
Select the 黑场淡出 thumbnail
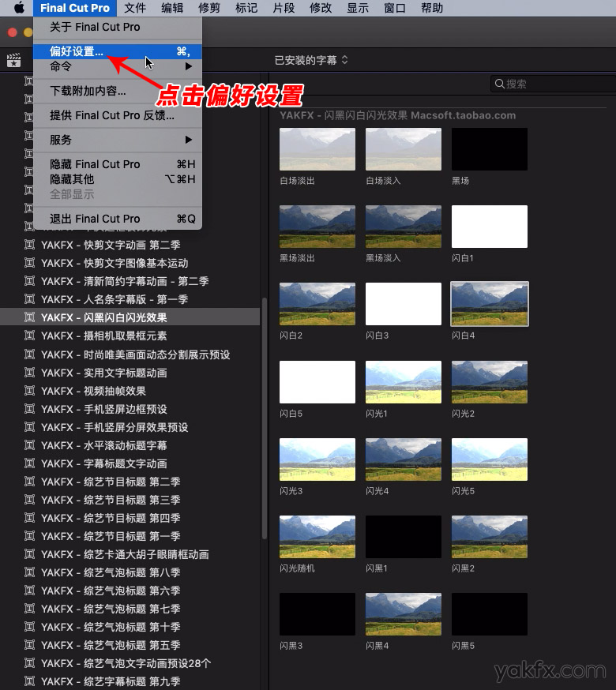point(317,227)
